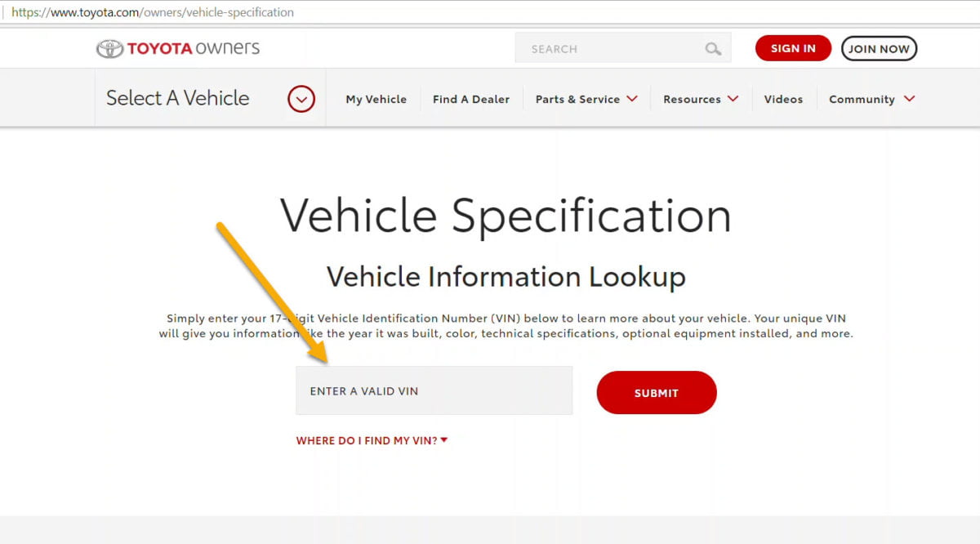Screen dimensions: 980x544
Task: Click the Join Now button
Action: coord(879,48)
